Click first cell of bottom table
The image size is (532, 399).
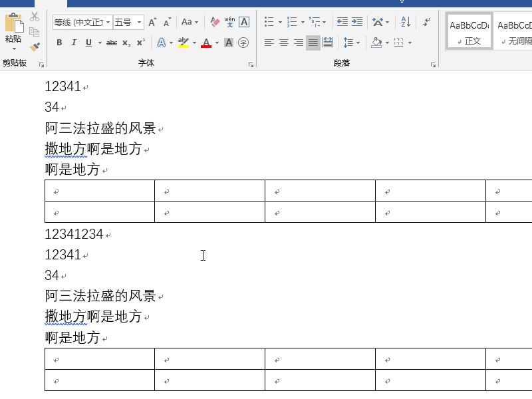point(100,359)
